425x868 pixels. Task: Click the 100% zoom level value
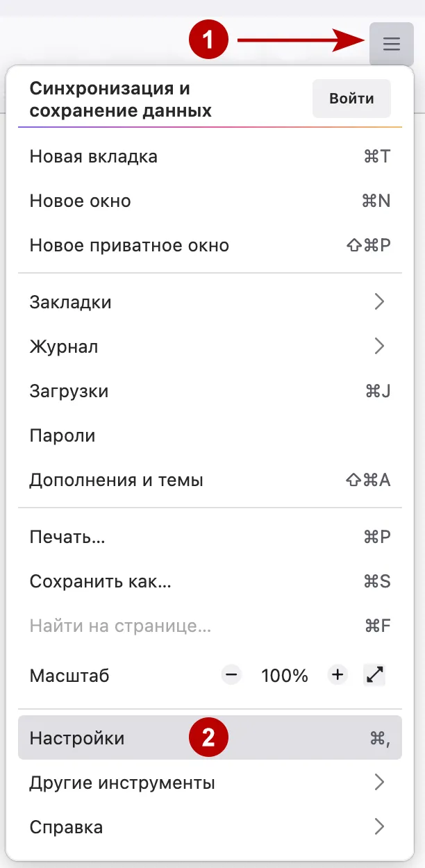click(284, 674)
